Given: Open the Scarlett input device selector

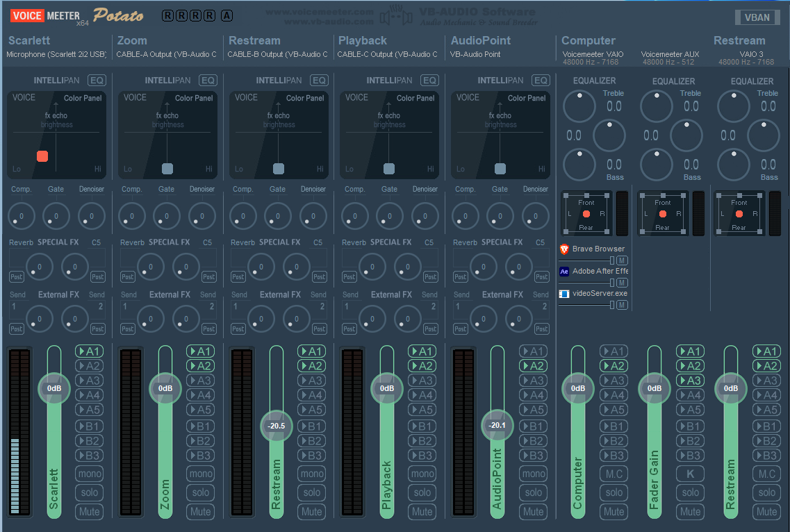Looking at the screenshot, I should pos(56,54).
